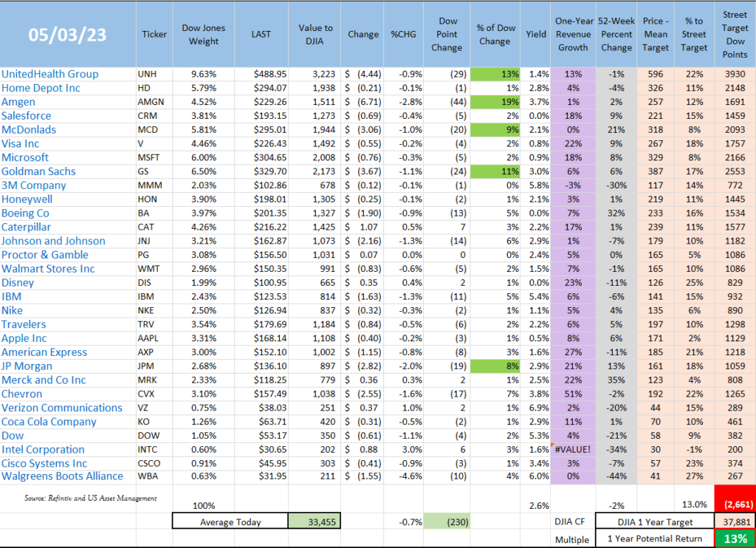756x548 pixels.
Task: Select the DJIA 1 Year Target label
Action: (x=655, y=522)
